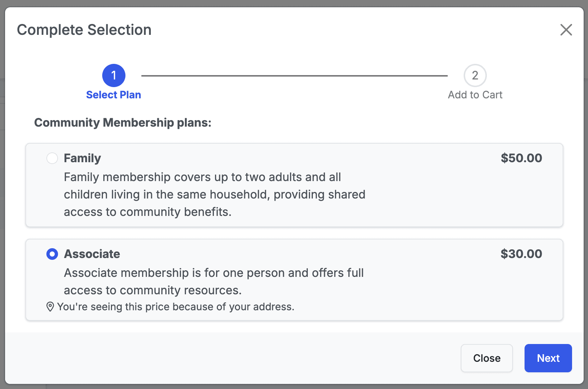Open the Add to Cart step label
Viewport: 588px width, 389px height.
(475, 95)
